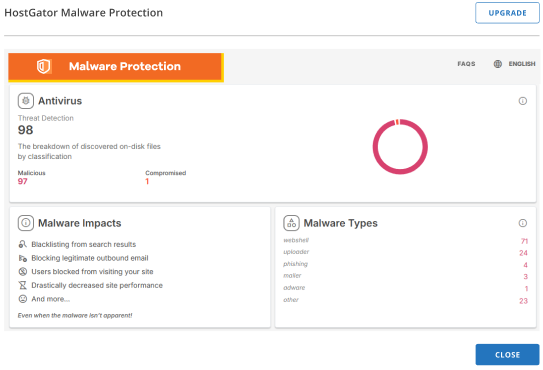Click the Threat Detection count 98

tap(25, 130)
